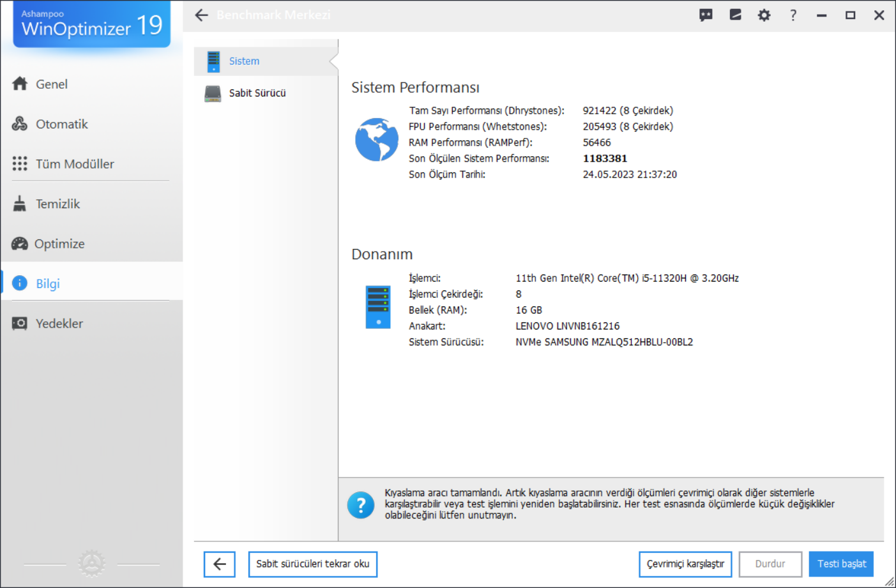Click Sabit sürücüleri tekrar oku button

(x=313, y=564)
